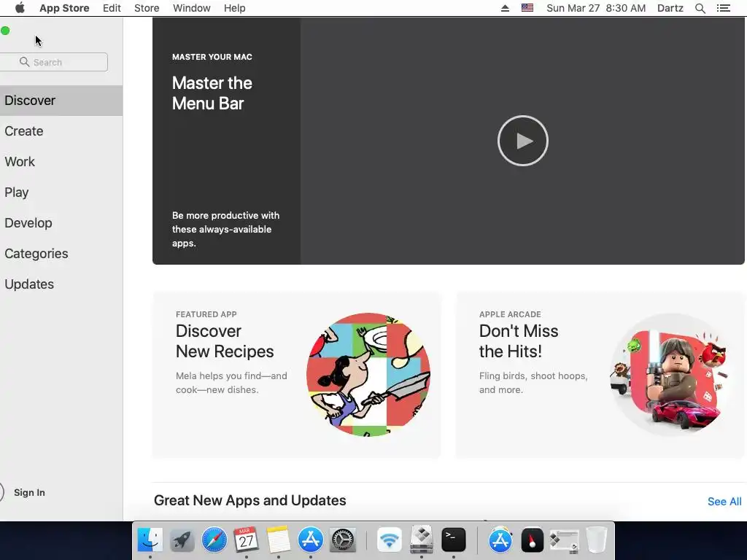Open the App Store menu
747x560 pixels.
(x=64, y=8)
